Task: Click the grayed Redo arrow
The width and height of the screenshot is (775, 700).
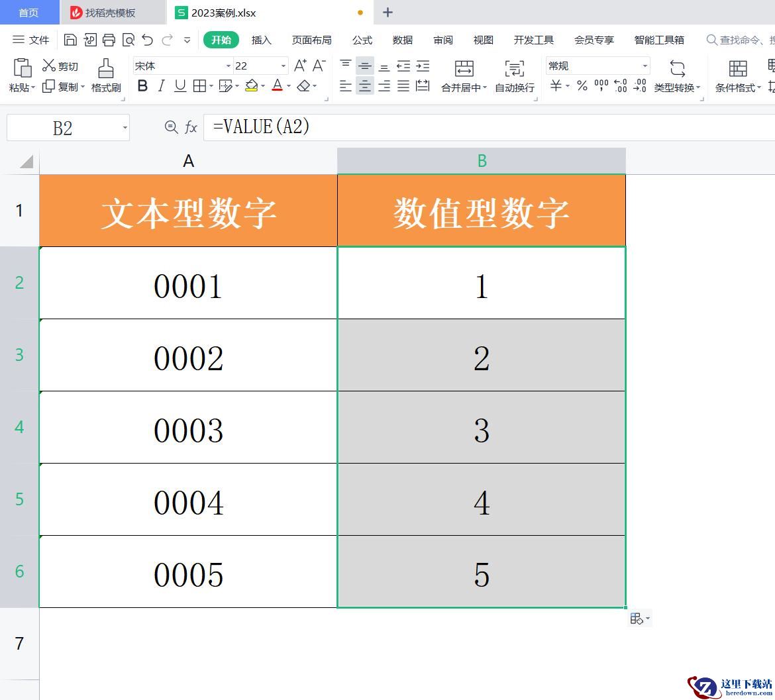Action: point(168,40)
